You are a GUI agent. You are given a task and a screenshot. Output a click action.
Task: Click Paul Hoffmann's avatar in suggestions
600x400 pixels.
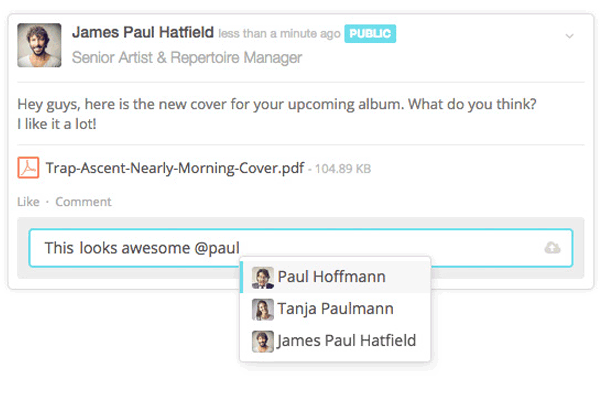coord(263,277)
